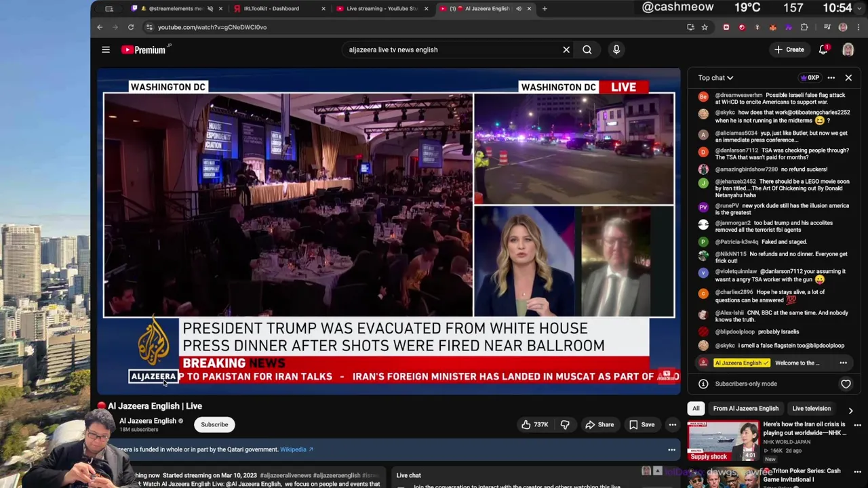
Task: Open the browser profile avatar
Action: [x=843, y=27]
